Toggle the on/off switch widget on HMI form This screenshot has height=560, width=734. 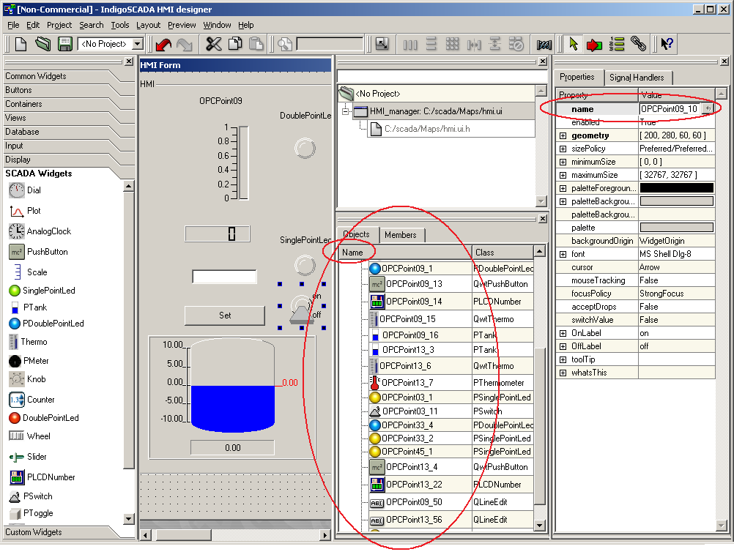click(302, 307)
